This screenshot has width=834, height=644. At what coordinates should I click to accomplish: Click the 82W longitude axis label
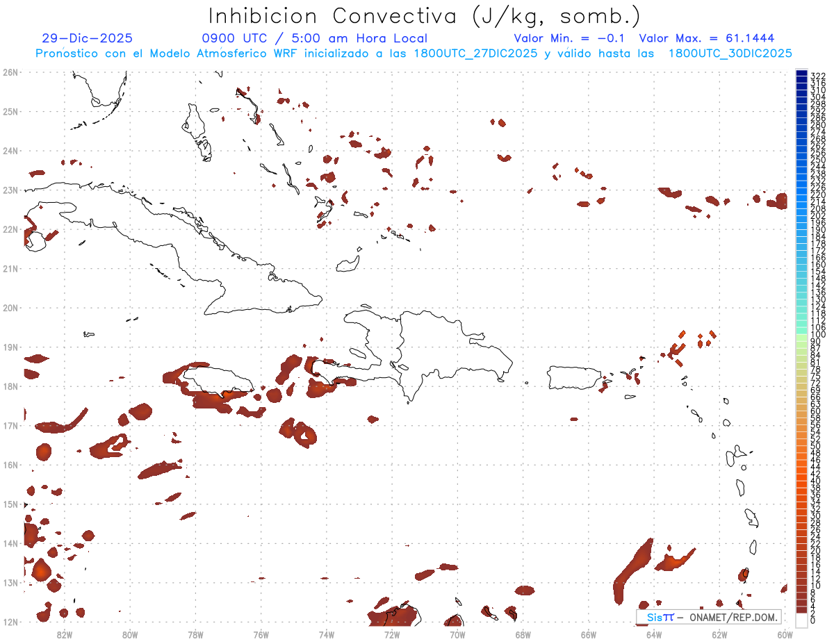pyautogui.click(x=65, y=634)
